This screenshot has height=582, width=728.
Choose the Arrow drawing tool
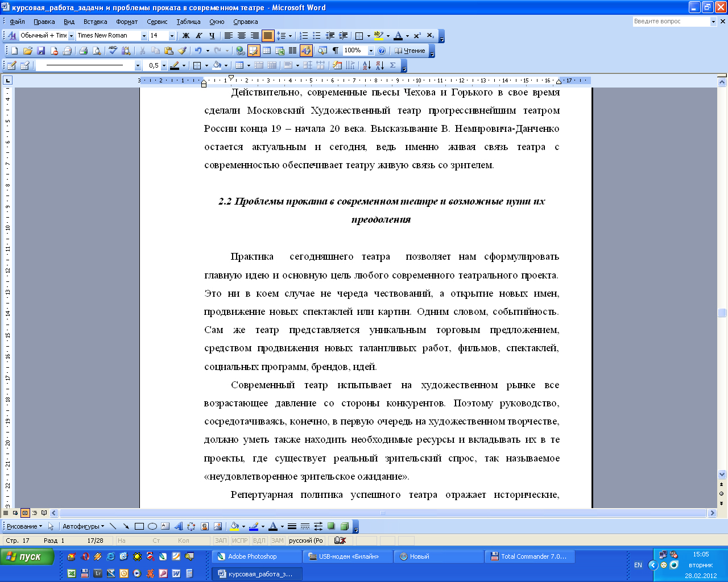[126, 526]
